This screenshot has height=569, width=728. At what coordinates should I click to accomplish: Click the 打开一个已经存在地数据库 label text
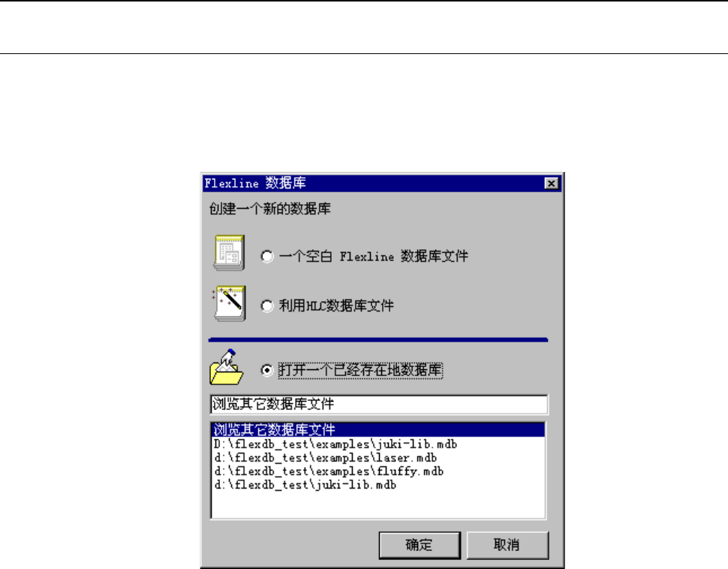pyautogui.click(x=360, y=370)
